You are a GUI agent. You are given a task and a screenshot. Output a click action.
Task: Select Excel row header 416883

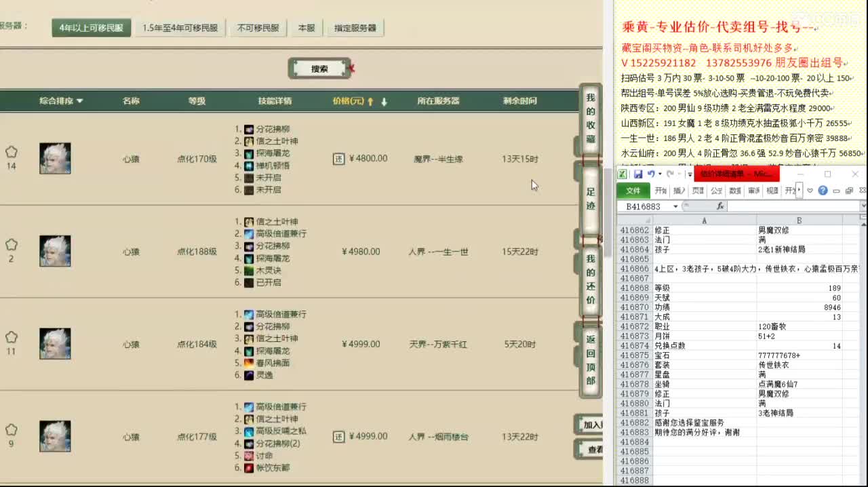tap(635, 432)
